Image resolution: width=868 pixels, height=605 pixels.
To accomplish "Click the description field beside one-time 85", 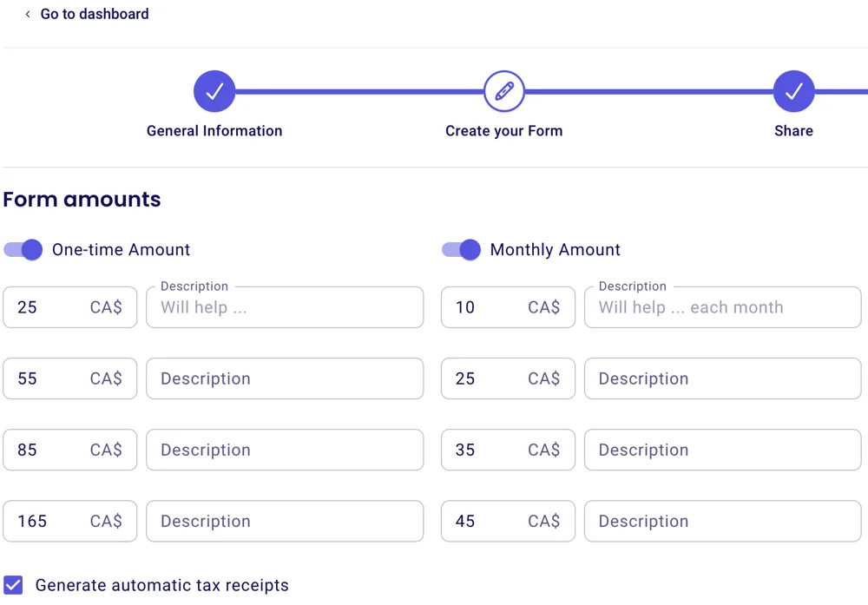I will coord(285,450).
